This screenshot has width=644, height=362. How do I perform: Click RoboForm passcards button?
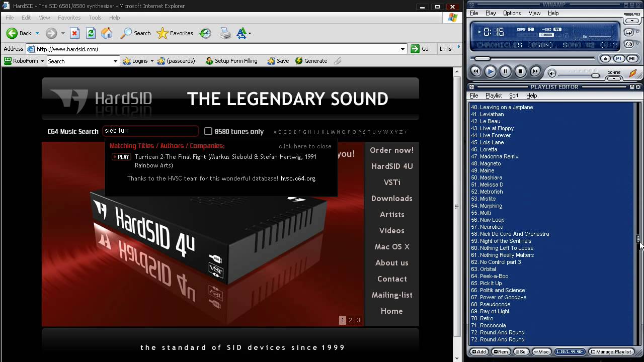[x=176, y=61]
